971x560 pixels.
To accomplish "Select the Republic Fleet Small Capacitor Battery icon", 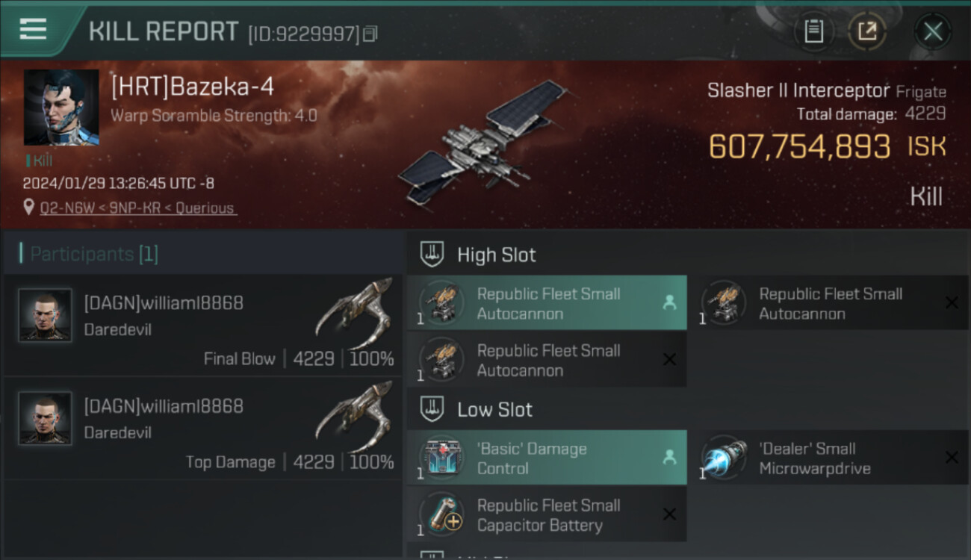I will coord(441,514).
